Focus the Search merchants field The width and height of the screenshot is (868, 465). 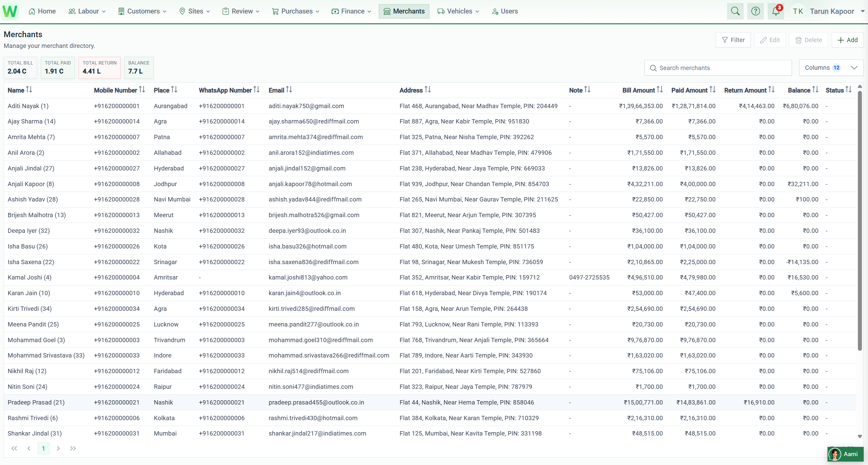718,68
